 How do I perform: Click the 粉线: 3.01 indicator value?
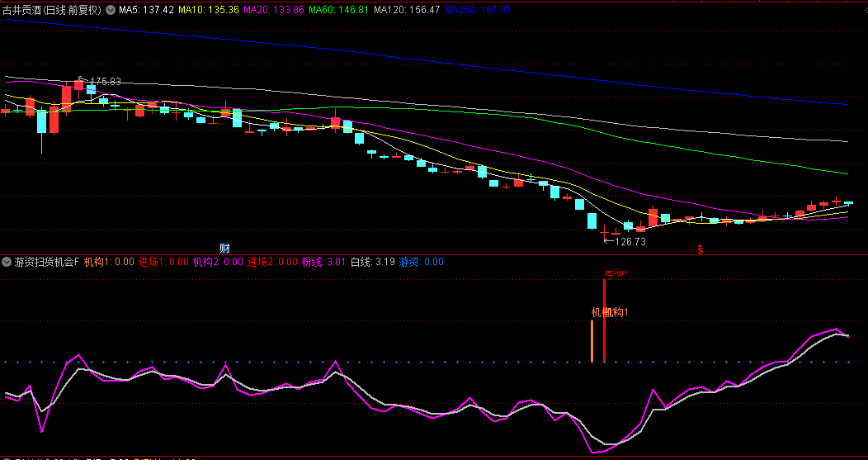(323, 262)
